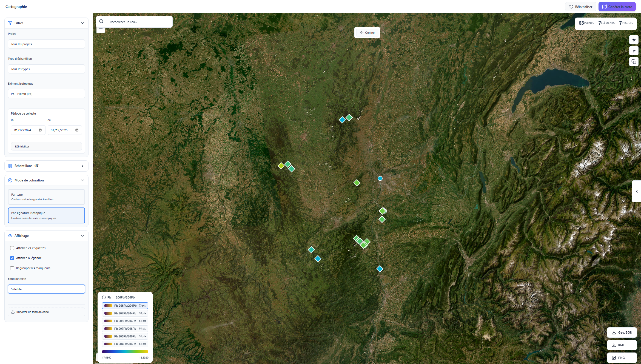Open the 'Fond de carte' Satellite dropdown
Image resolution: width=641 pixels, height=364 pixels.
[x=46, y=289]
